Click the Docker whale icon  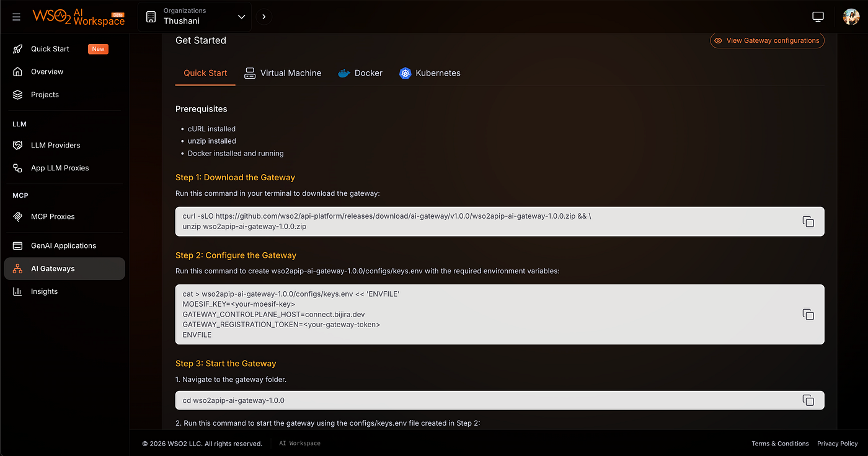(343, 73)
